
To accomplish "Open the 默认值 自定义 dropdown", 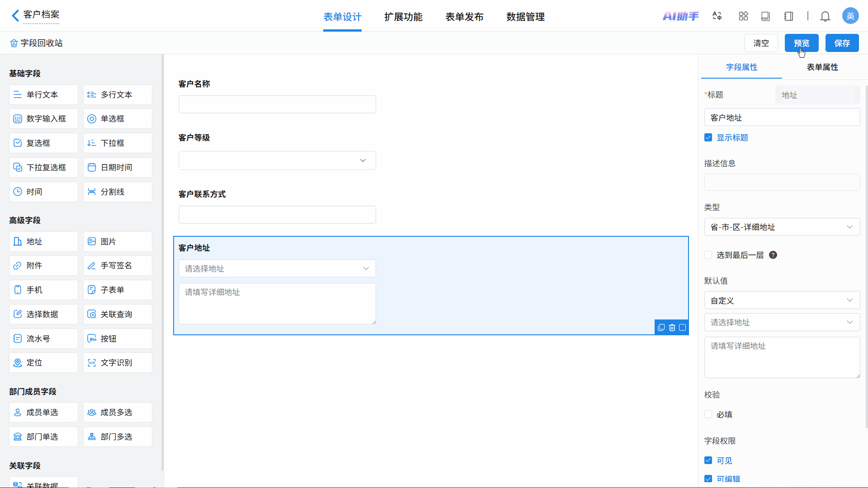I will coord(782,300).
